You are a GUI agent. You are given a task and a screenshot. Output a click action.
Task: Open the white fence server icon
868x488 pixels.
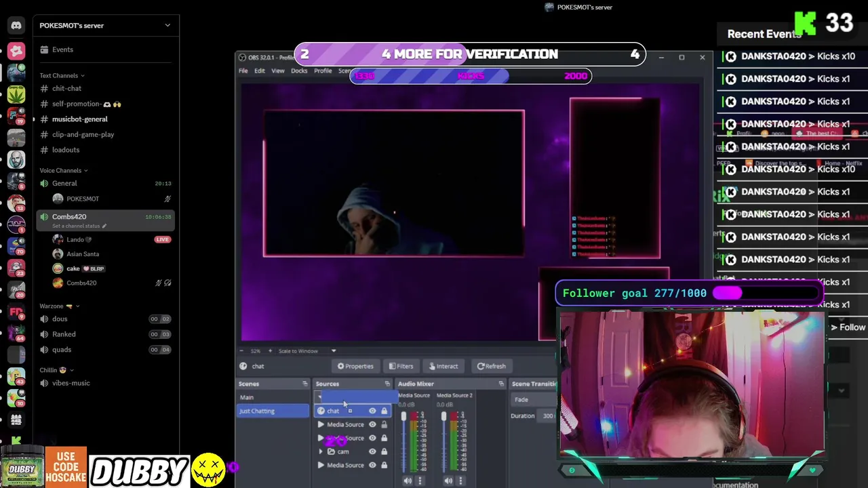(16, 420)
